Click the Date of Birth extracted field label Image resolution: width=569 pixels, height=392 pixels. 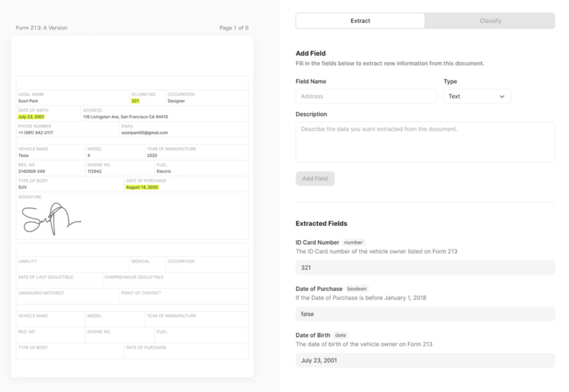coord(313,335)
